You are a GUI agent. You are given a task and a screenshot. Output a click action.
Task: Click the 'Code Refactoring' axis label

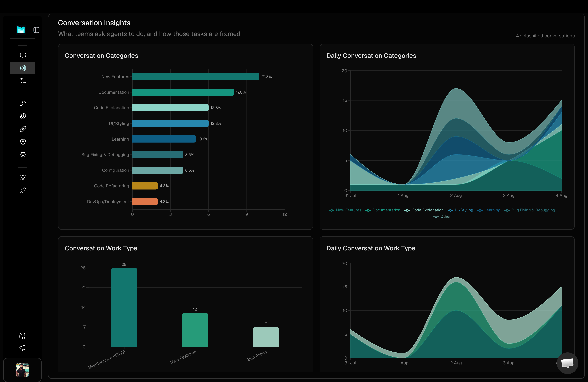[x=111, y=186]
